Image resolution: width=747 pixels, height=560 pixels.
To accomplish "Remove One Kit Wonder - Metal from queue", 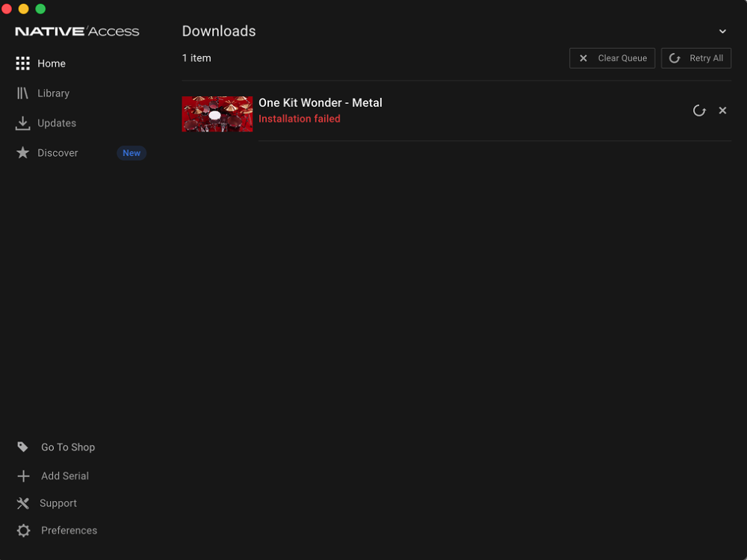I will [x=722, y=111].
